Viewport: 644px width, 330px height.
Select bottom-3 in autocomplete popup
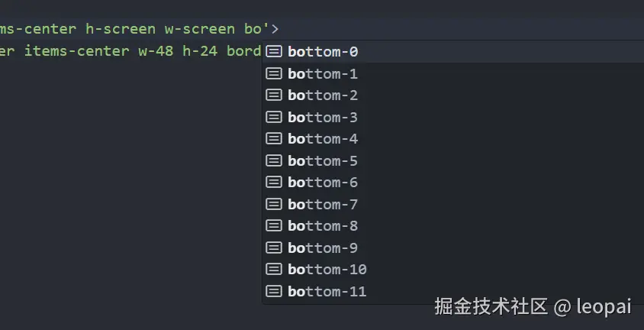pos(323,118)
